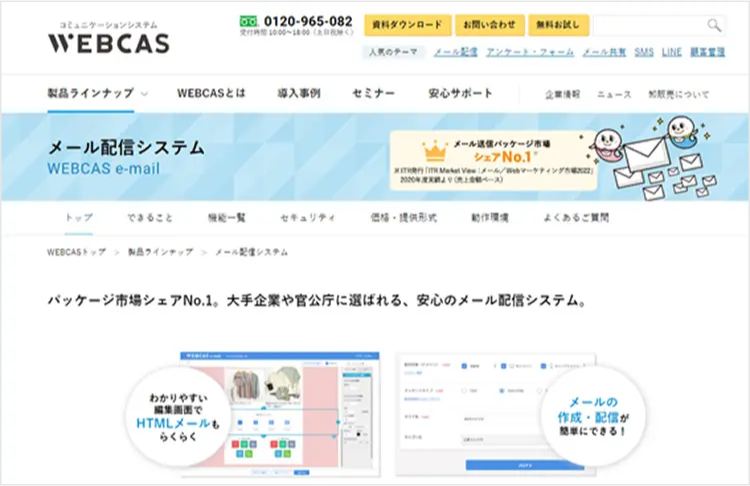Image resolution: width=750 pixels, height=486 pixels.
Task: Click the WEBCASトップ breadcrumb
Action: tap(77, 252)
